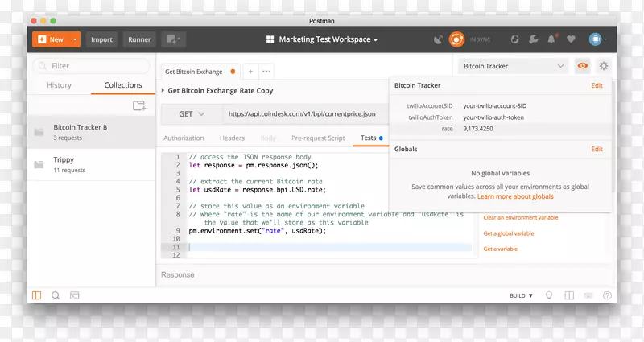The width and height of the screenshot is (644, 342).
Task: Click the Import button
Action: [x=101, y=39]
